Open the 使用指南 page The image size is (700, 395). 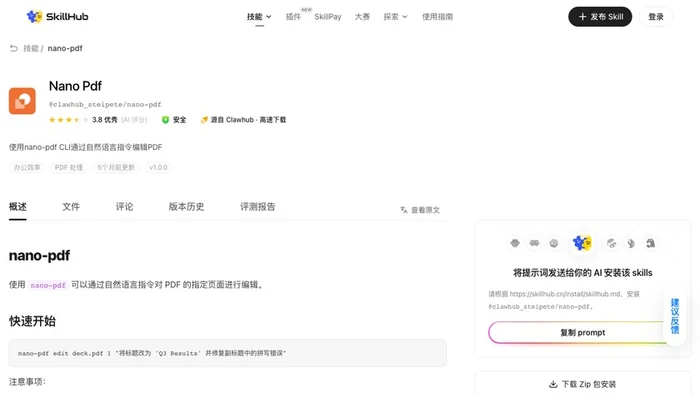coord(438,17)
